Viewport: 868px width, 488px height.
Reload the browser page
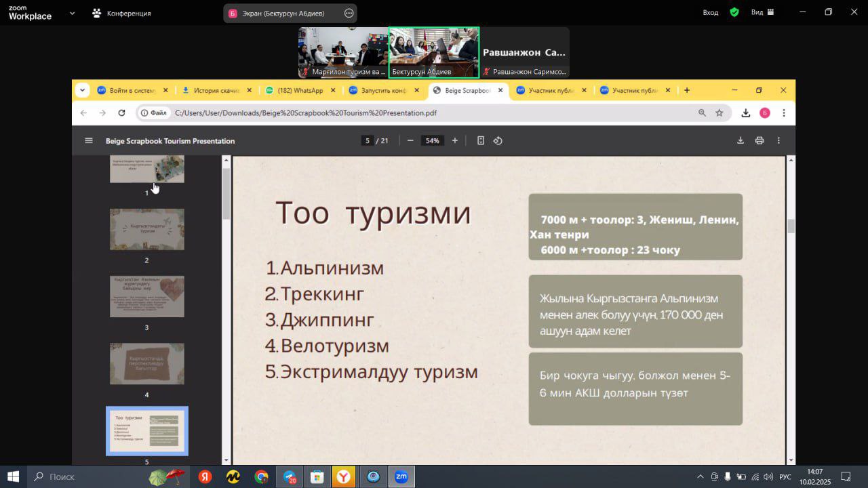pyautogui.click(x=121, y=113)
